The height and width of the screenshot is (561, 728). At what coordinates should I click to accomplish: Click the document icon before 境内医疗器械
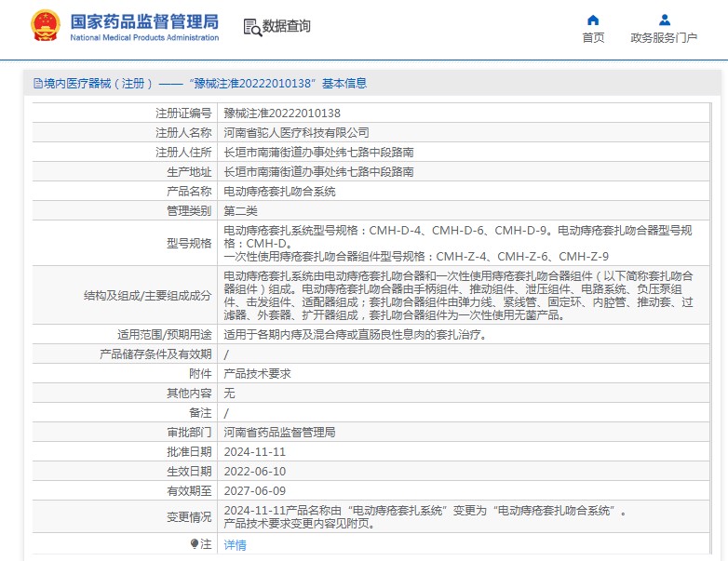pyautogui.click(x=38, y=84)
